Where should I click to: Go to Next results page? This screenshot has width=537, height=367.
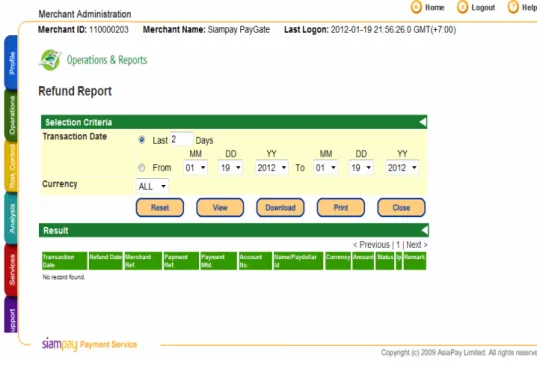(x=416, y=245)
